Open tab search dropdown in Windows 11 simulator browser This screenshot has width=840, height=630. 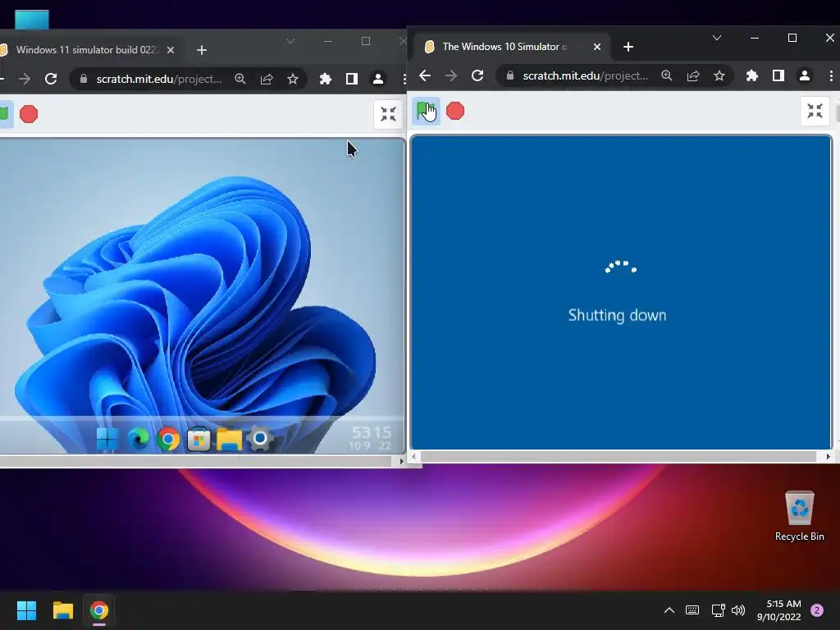coord(290,41)
